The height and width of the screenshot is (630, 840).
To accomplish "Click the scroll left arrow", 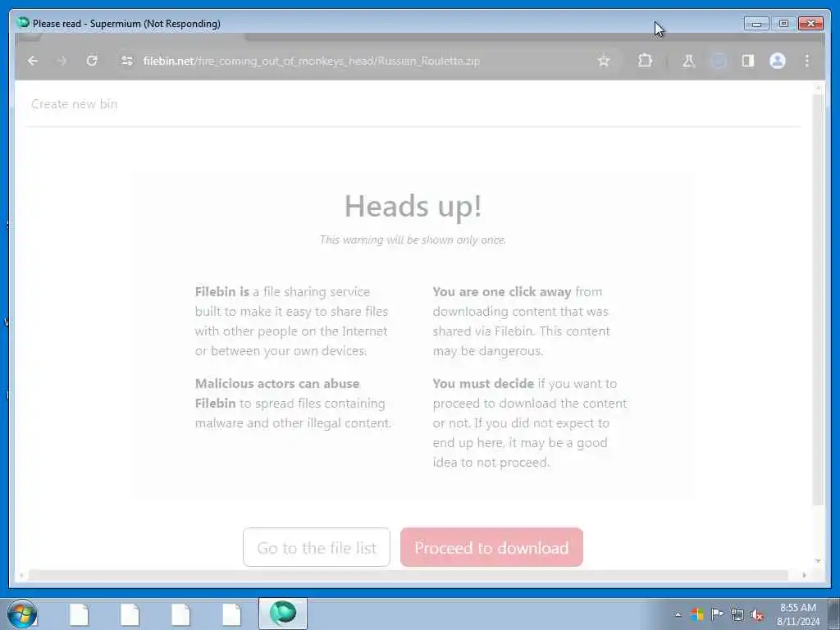I will pos(21,575).
